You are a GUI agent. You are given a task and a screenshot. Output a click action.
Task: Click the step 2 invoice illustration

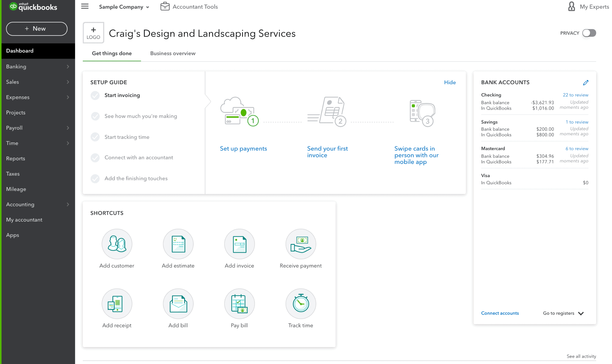[327, 112]
